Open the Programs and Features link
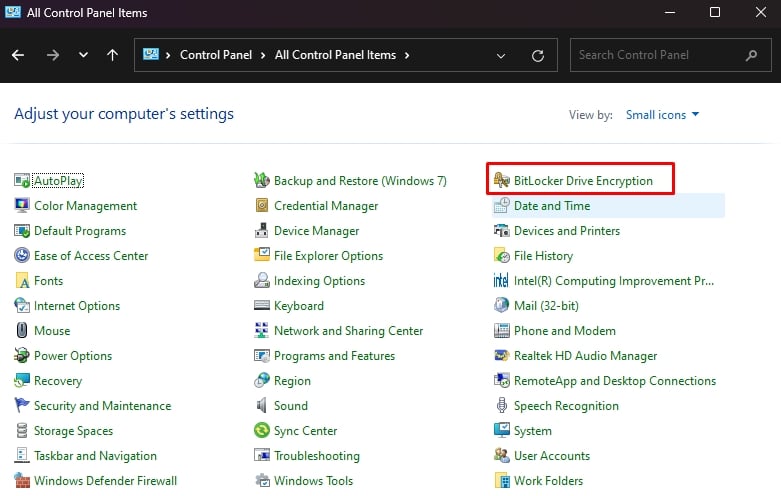 pyautogui.click(x=334, y=356)
